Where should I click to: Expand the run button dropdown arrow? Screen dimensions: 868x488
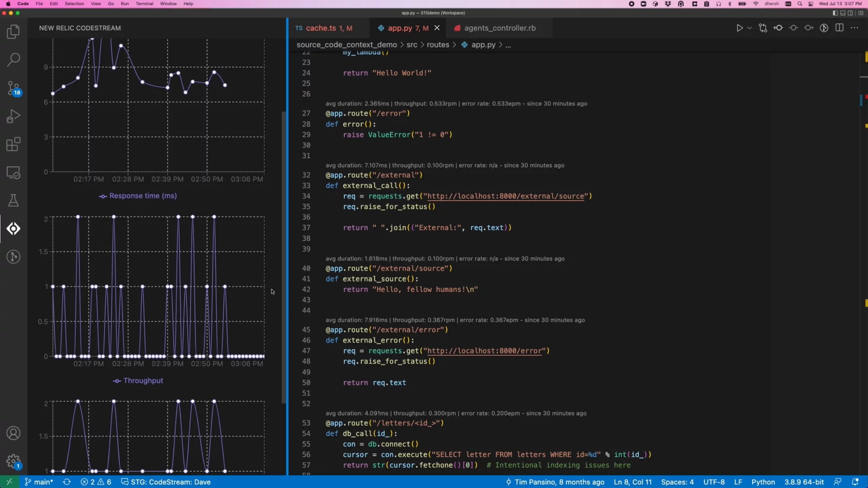750,28
